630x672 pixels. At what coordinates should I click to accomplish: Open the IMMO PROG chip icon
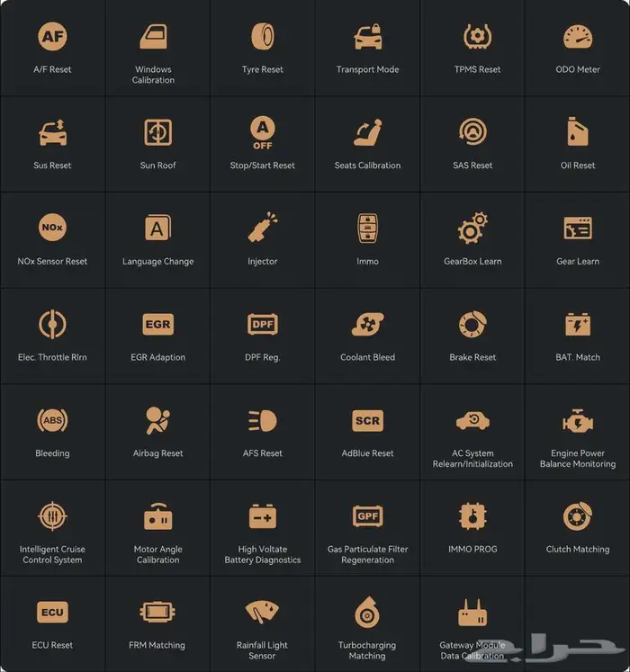pos(472,516)
